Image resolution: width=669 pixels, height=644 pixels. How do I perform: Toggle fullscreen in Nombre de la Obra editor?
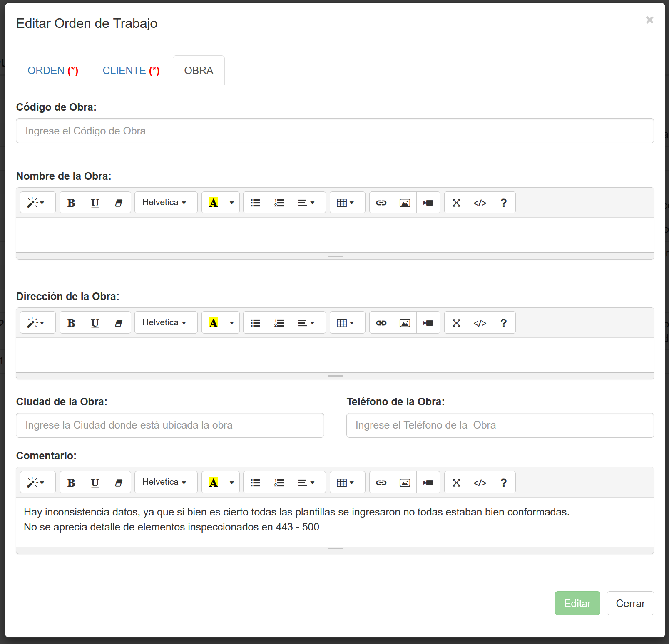pyautogui.click(x=456, y=203)
